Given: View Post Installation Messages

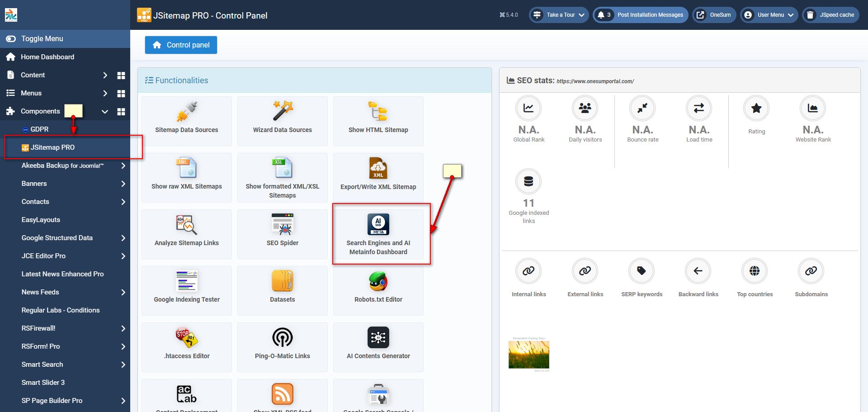Looking at the screenshot, I should click(640, 15).
